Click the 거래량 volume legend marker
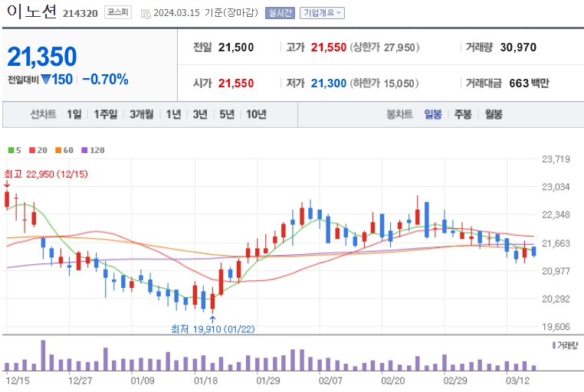This screenshot has width=584, height=392. 554,345
